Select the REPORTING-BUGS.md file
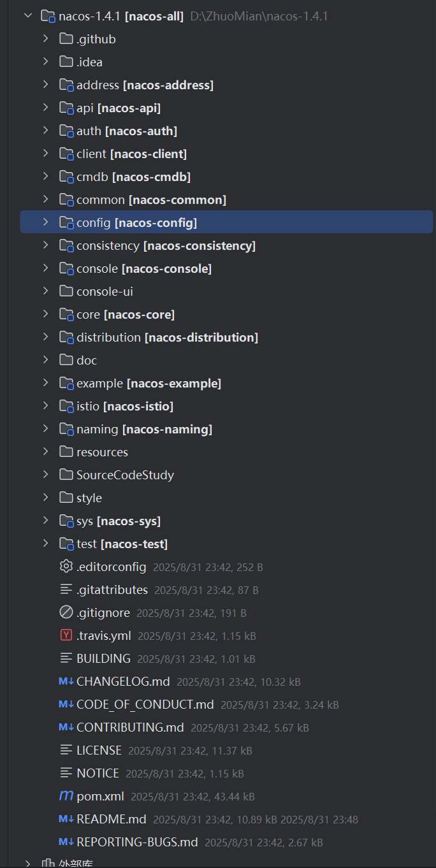Viewport: 436px width, 868px height. 137,842
